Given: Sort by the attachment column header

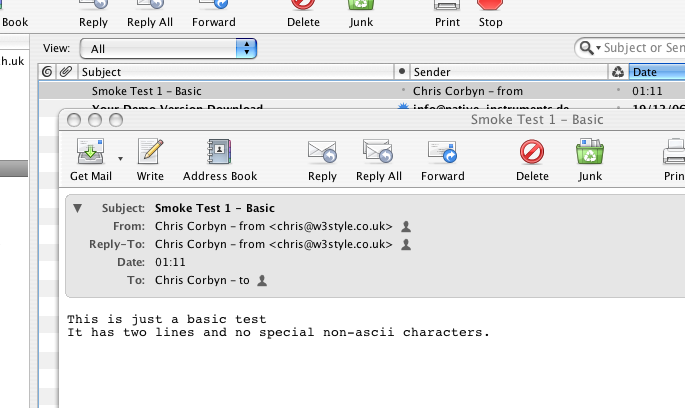Looking at the screenshot, I should [x=65, y=72].
